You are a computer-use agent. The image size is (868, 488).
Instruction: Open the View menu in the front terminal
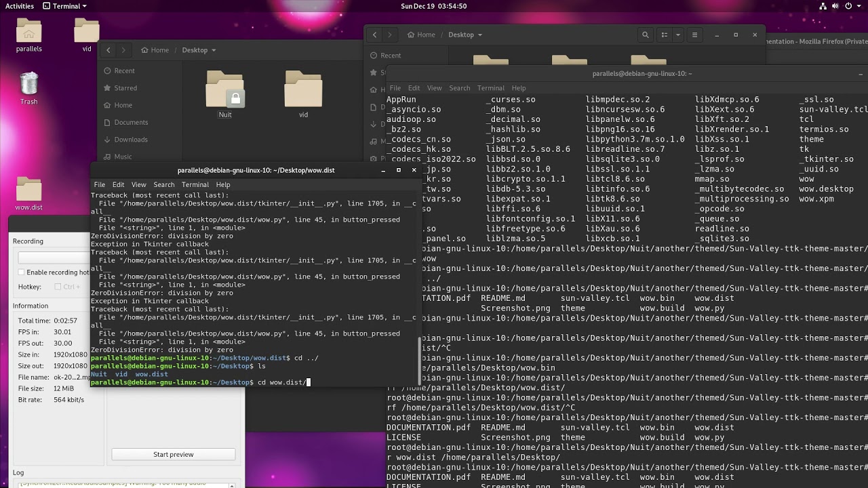[138, 184]
